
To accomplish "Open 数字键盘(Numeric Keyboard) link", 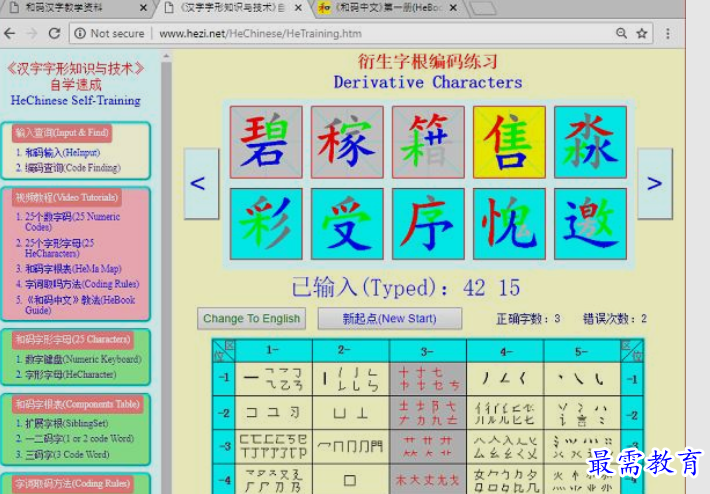I will click(83, 359).
